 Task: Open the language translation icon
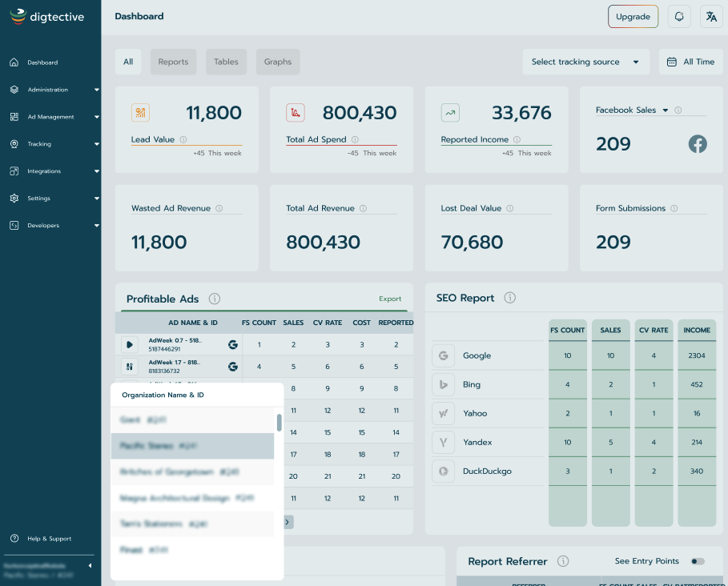[x=711, y=17]
